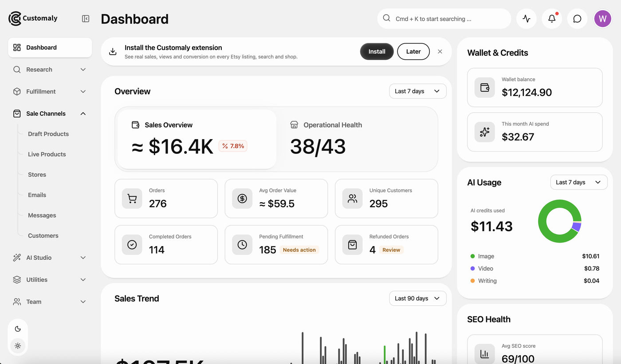
Task: Click the $12,124.90 wallet balance
Action: 527,92
